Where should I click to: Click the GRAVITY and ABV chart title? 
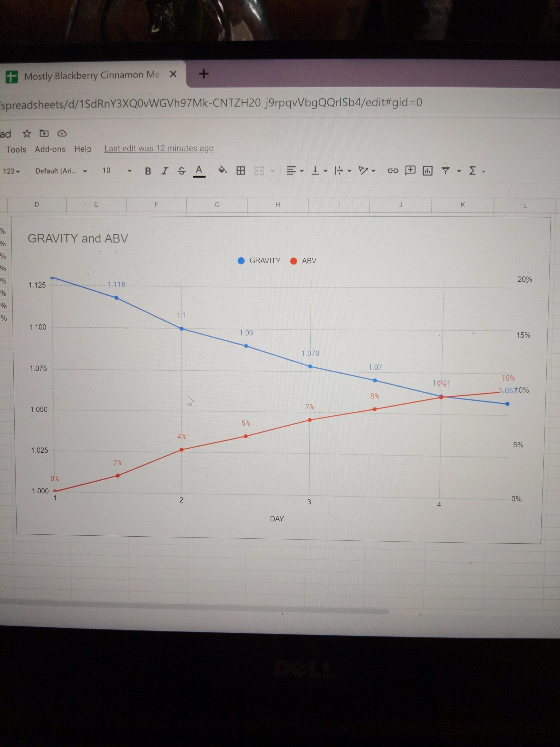click(x=78, y=238)
